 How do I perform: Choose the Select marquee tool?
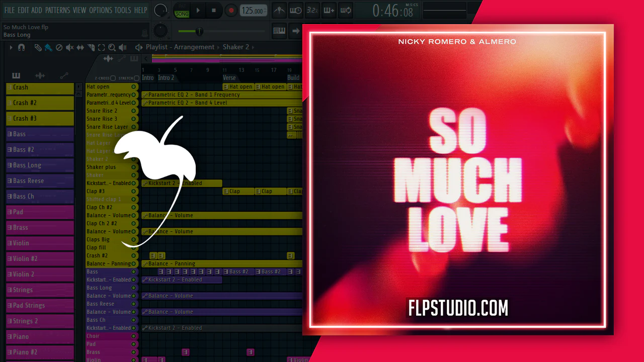click(101, 47)
